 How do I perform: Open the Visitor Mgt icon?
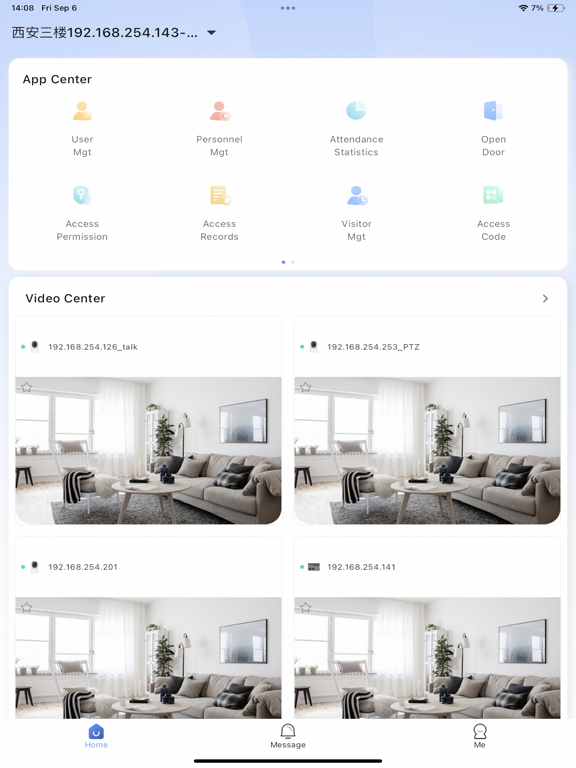[x=357, y=195]
